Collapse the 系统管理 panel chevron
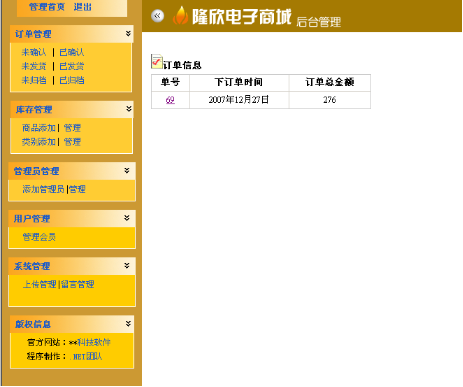The image size is (463, 387). click(127, 265)
